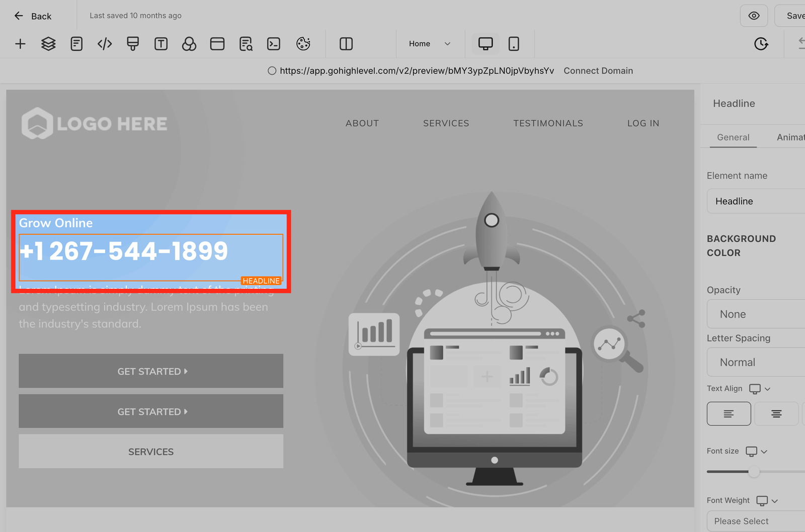Open the SEO page search icon
805x532 pixels.
(x=246, y=44)
